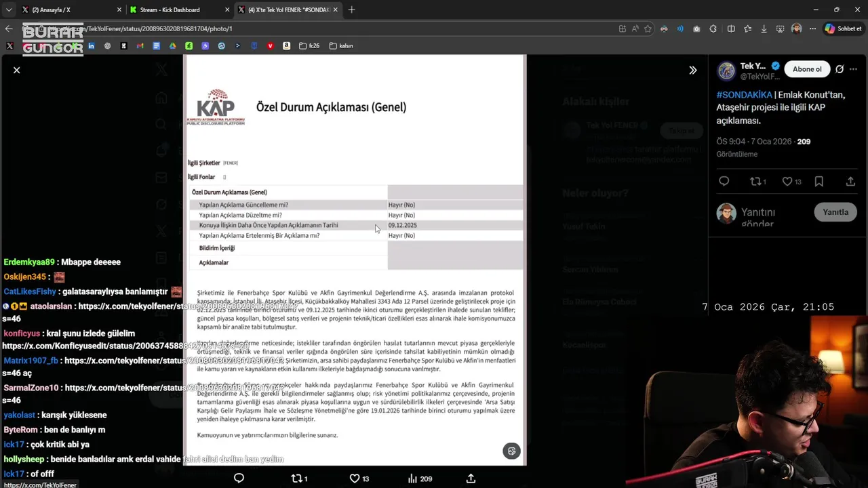Open the red V bookmark icon in favorites bar
Image resolution: width=868 pixels, height=488 pixels.
click(270, 46)
